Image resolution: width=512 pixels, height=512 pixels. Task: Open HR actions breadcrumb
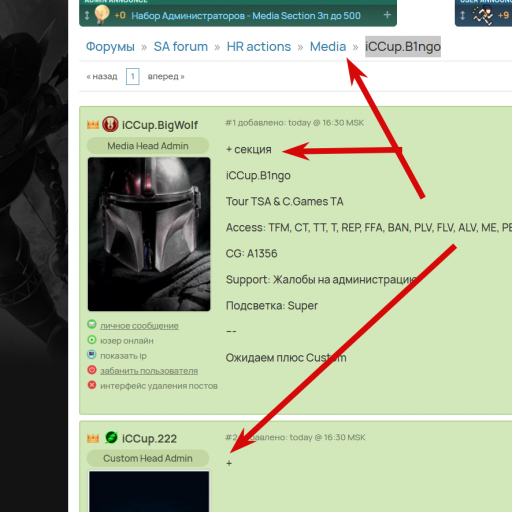pyautogui.click(x=259, y=47)
